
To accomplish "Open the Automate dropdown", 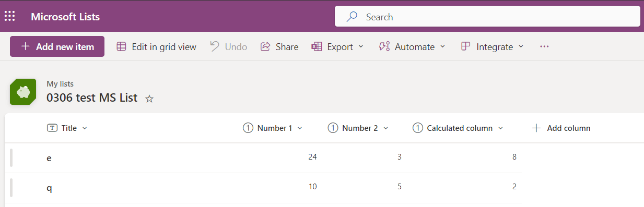I will 412,47.
